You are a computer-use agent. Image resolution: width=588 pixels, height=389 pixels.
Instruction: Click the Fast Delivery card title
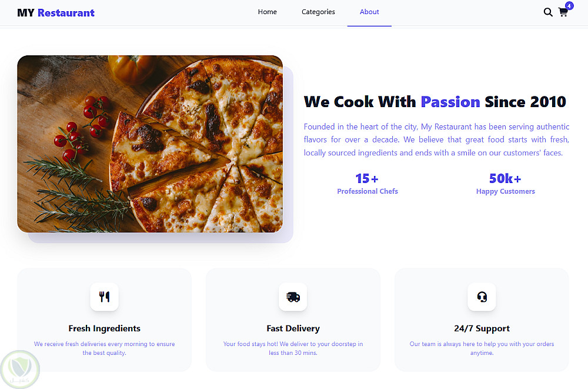pyautogui.click(x=293, y=328)
